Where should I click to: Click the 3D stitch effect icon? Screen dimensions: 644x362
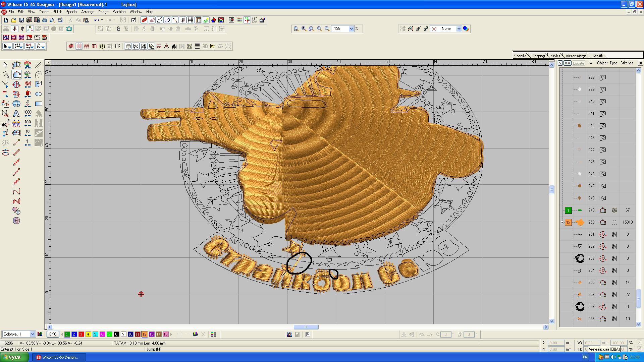click(x=205, y=46)
